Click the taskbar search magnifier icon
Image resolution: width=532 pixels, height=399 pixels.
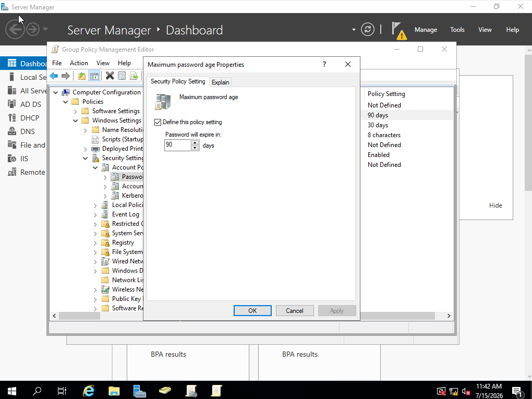point(37,391)
